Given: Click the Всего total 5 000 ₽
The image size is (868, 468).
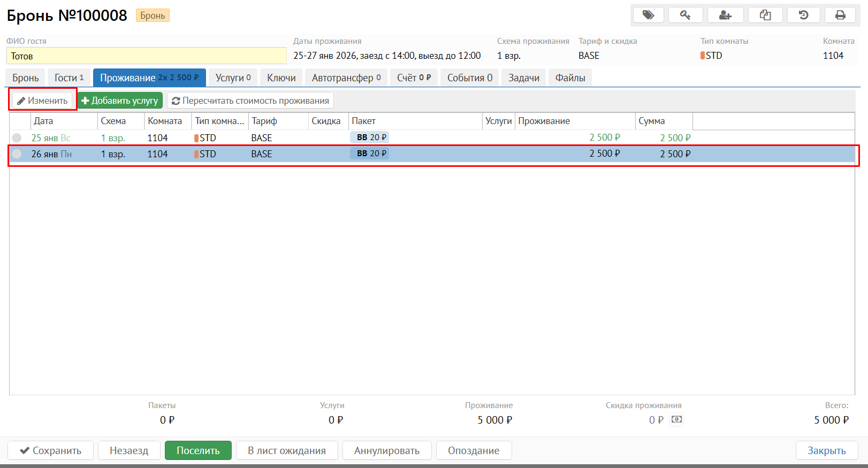Looking at the screenshot, I should [832, 420].
